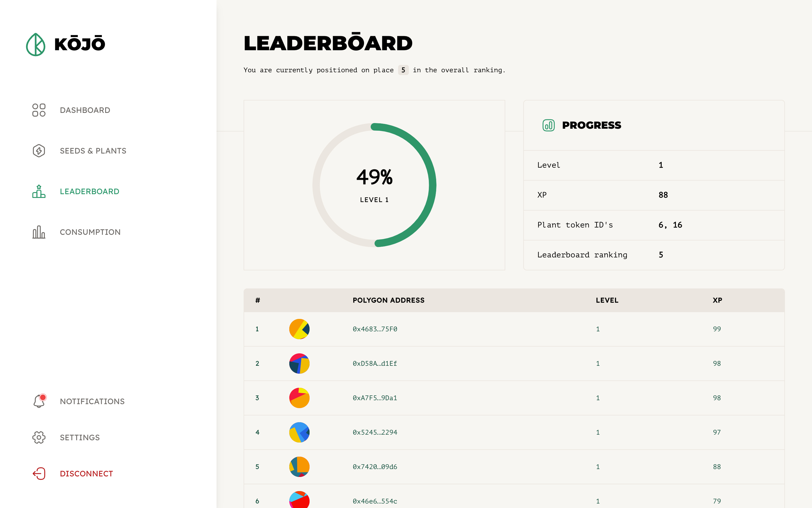Click the Disconnect link

[86, 474]
